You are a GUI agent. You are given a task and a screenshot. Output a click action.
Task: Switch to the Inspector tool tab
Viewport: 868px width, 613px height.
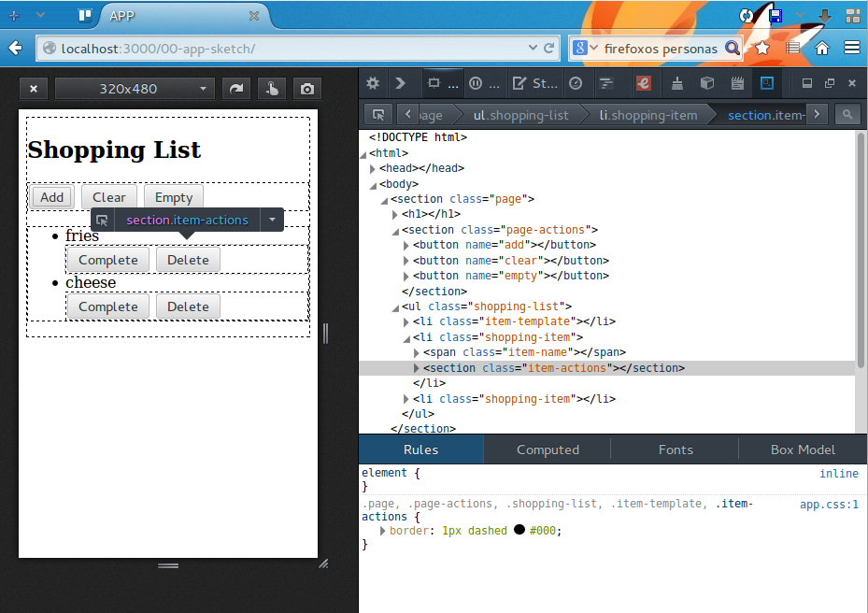(x=442, y=83)
